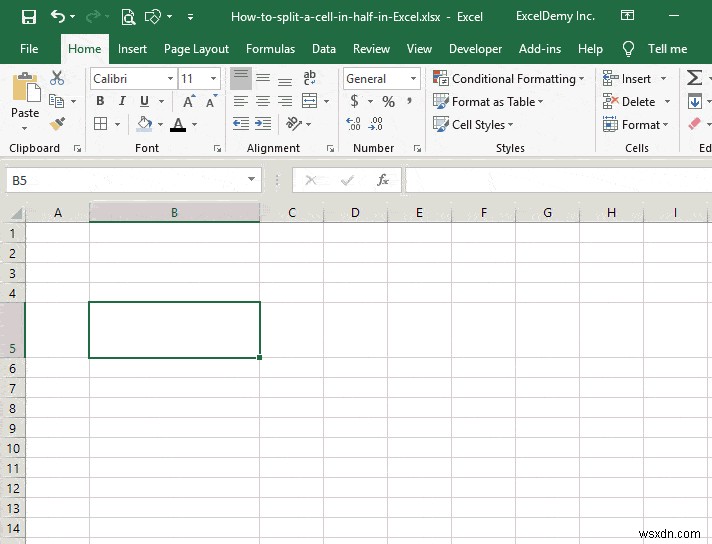712x544 pixels.
Task: Select all cells with corner triangle
Action: (16, 213)
